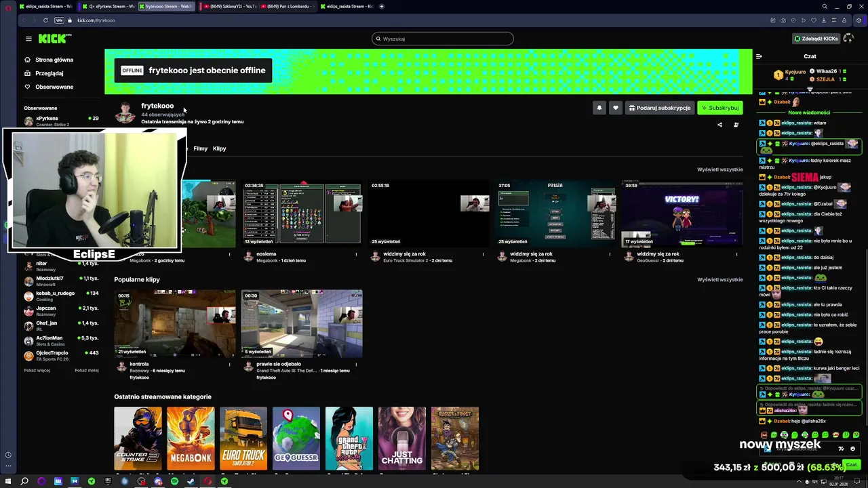Open options menu for nosiema video
Image resolution: width=868 pixels, height=488 pixels.
(356, 254)
